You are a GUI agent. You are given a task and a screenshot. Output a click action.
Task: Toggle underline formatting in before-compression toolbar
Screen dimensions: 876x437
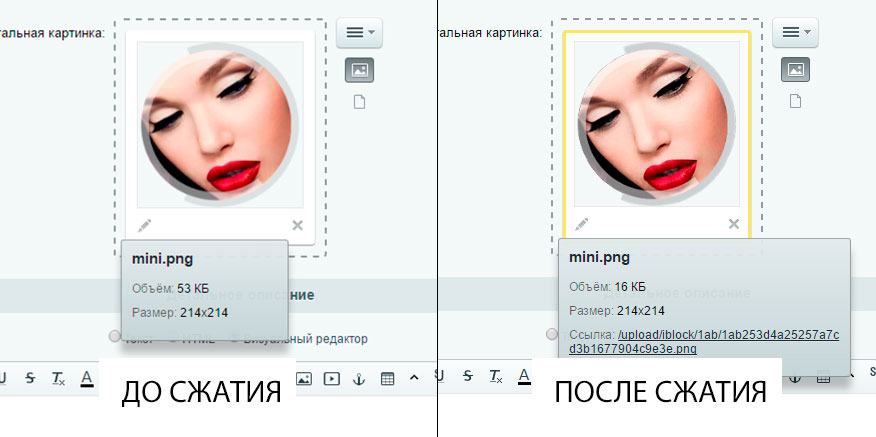2,378
